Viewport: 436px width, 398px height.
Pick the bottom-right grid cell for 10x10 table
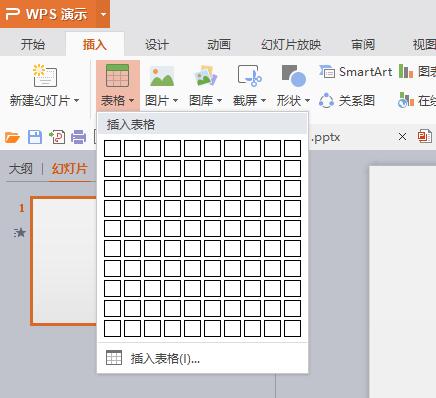(x=292, y=328)
